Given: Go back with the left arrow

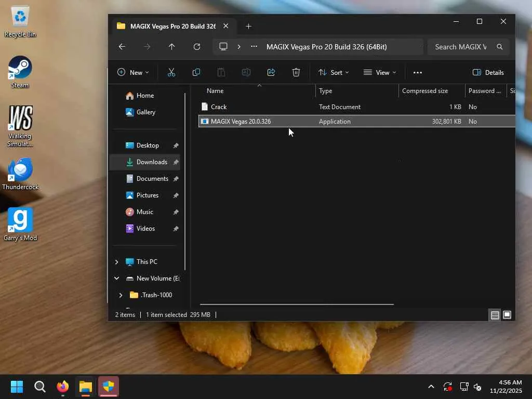Looking at the screenshot, I should point(122,47).
